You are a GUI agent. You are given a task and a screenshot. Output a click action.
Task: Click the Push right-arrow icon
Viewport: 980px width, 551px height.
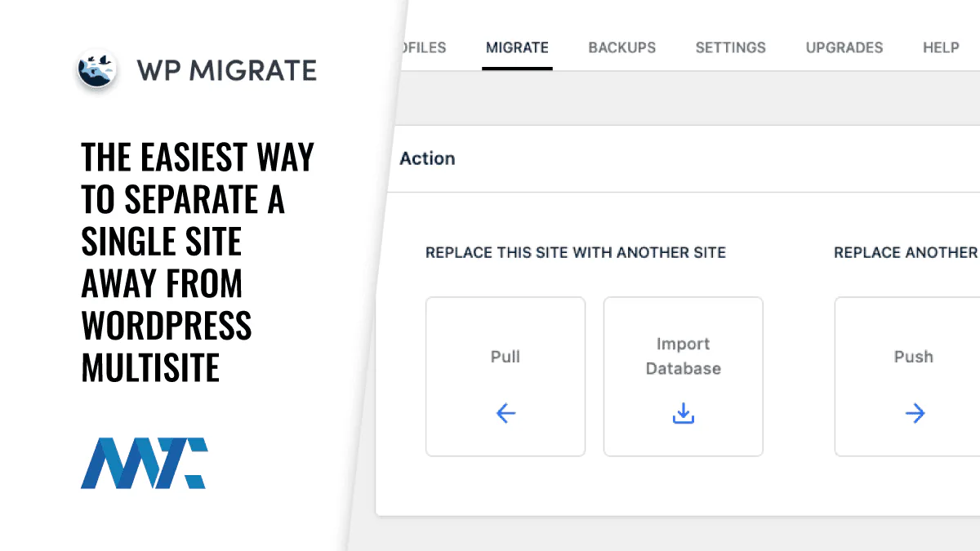tap(915, 414)
